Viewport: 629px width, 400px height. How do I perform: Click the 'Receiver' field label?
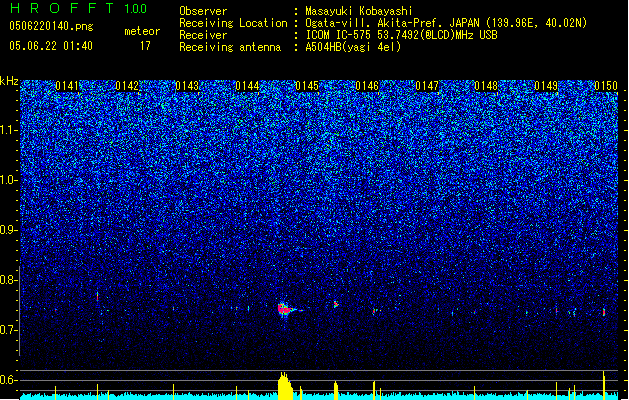coord(203,35)
